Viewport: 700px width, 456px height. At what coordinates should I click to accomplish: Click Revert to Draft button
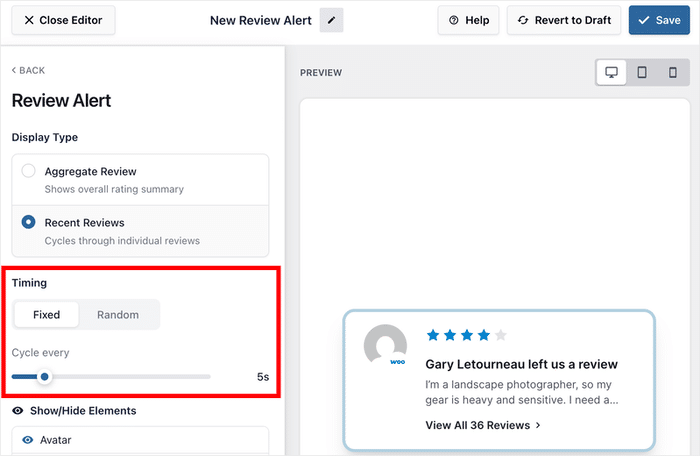click(564, 20)
